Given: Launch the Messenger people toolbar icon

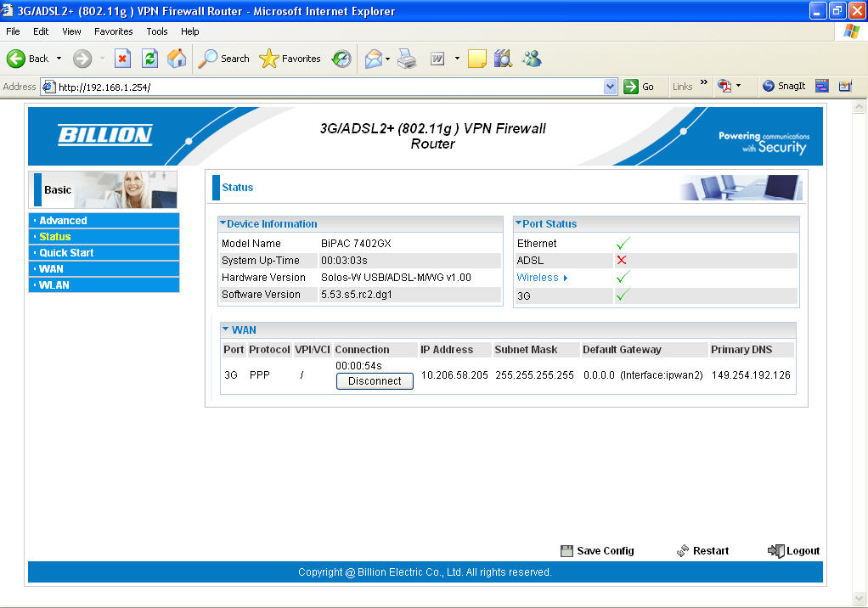Looking at the screenshot, I should pyautogui.click(x=532, y=59).
